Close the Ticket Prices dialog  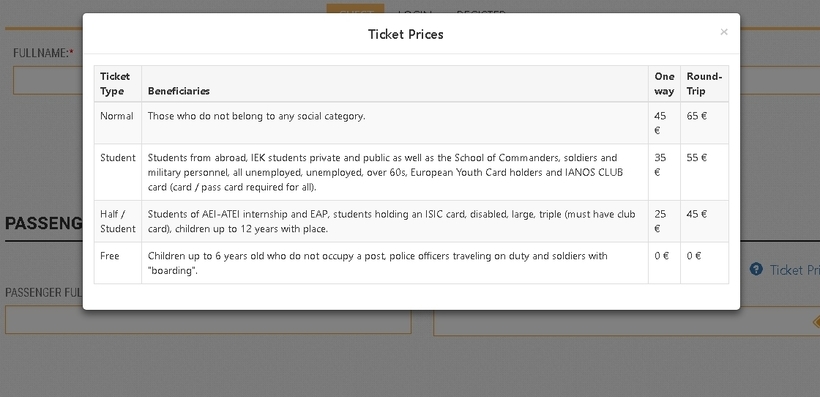tap(724, 32)
